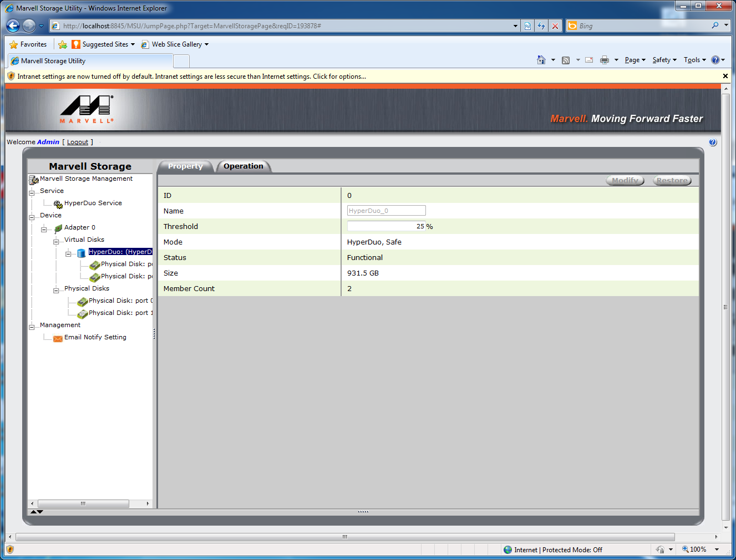
Task: Open the Safety menu
Action: click(664, 60)
